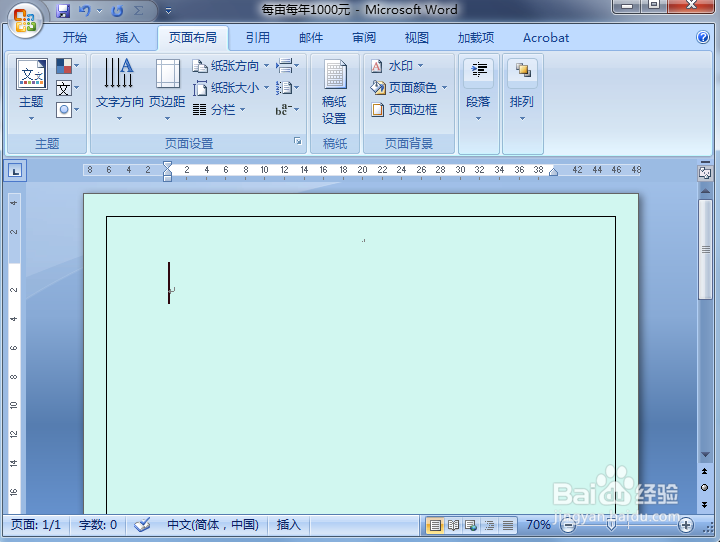Image resolution: width=720 pixels, height=542 pixels.
Task: Open word count from 字数: 0
Action: pos(97,525)
